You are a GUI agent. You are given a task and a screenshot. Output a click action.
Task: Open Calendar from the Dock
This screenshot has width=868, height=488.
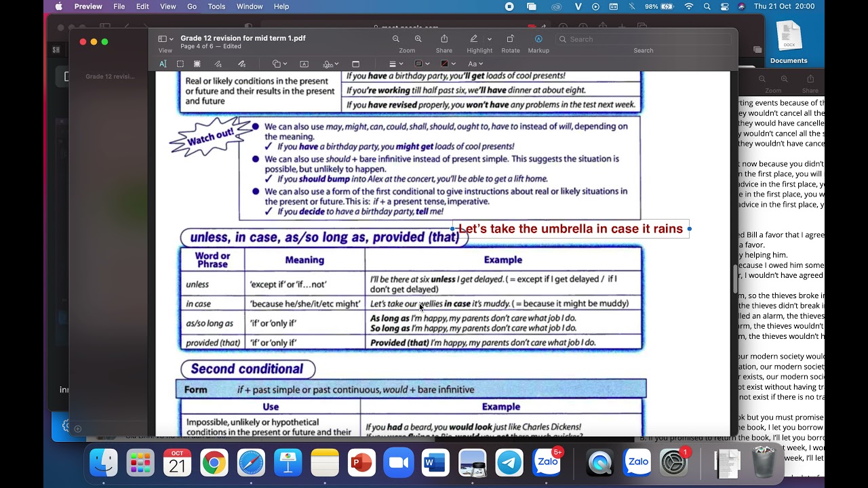(x=177, y=463)
